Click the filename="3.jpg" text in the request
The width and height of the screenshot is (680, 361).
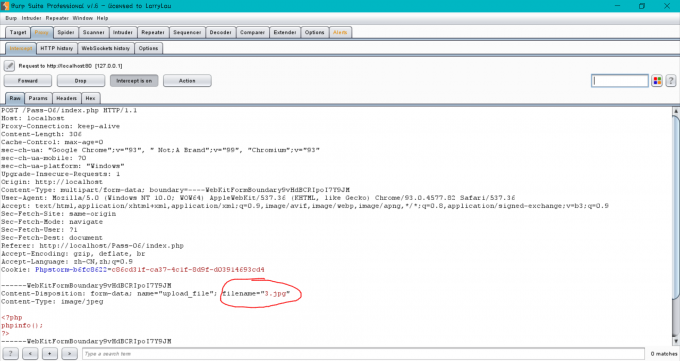[x=256, y=294]
